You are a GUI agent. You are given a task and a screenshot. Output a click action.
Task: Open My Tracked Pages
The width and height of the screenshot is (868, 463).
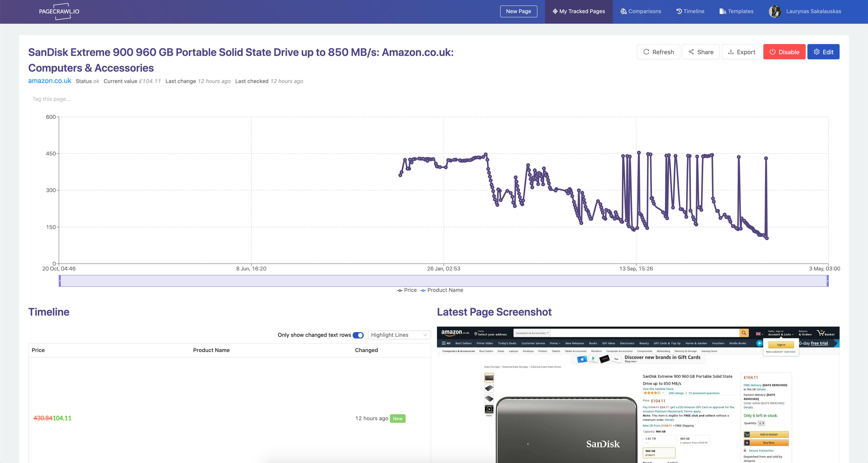579,11
